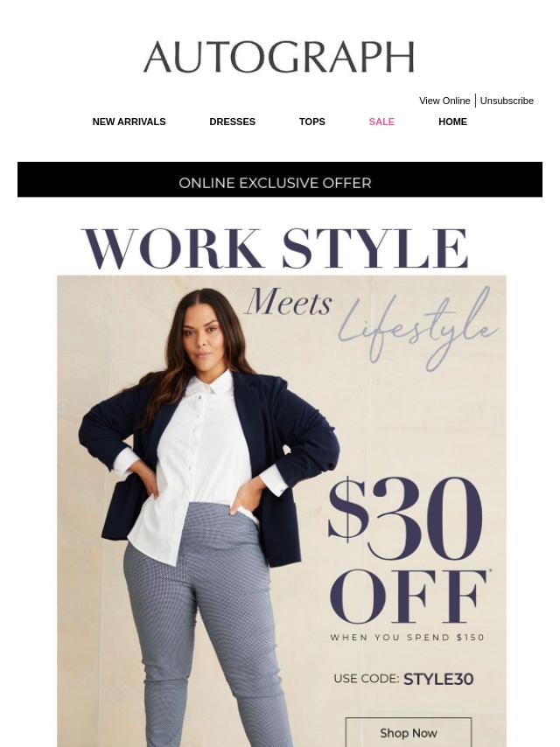Screen dimensions: 560x747
Task: Open the pink SALE menu link
Action: pyautogui.click(x=381, y=122)
